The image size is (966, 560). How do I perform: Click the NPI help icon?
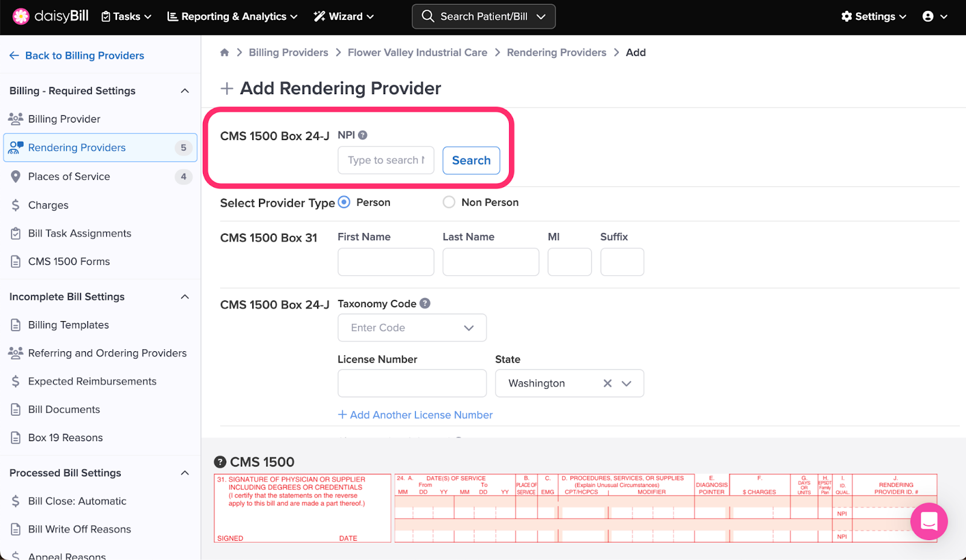pos(363,135)
